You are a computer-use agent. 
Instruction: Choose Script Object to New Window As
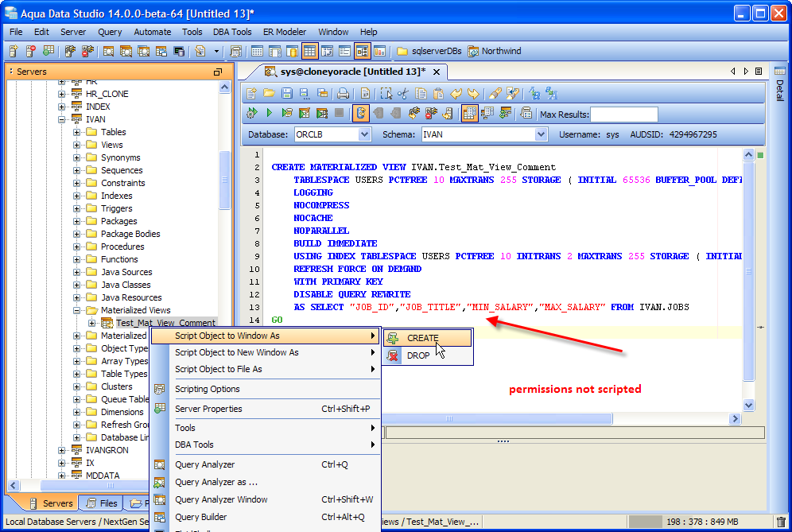click(x=266, y=352)
